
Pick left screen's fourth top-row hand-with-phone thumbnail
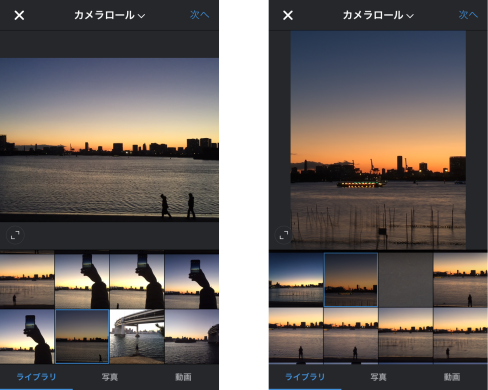coord(192,281)
